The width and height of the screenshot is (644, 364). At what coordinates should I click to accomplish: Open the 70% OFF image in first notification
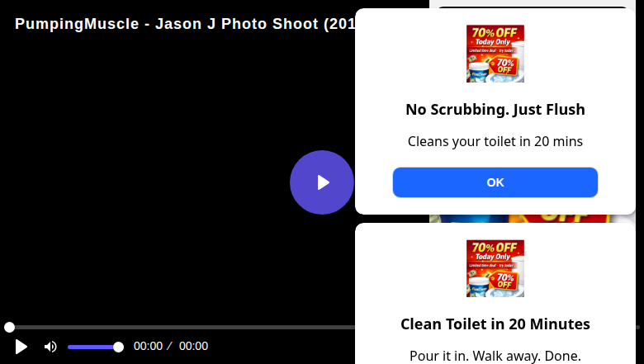(x=495, y=54)
